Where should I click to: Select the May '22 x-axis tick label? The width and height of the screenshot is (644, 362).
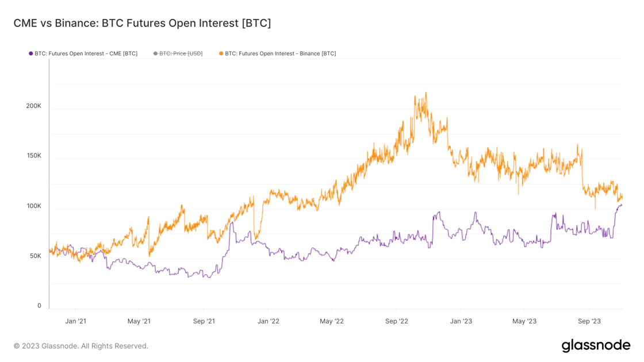click(331, 321)
